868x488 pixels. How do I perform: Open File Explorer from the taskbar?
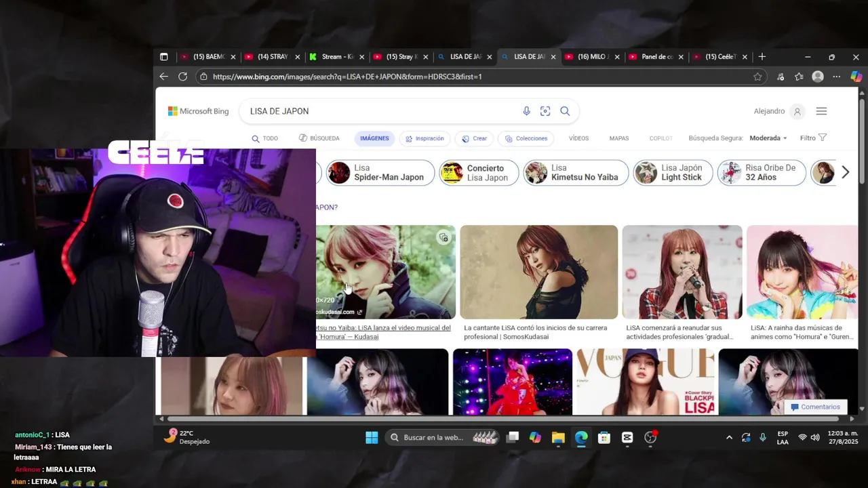coord(558,437)
